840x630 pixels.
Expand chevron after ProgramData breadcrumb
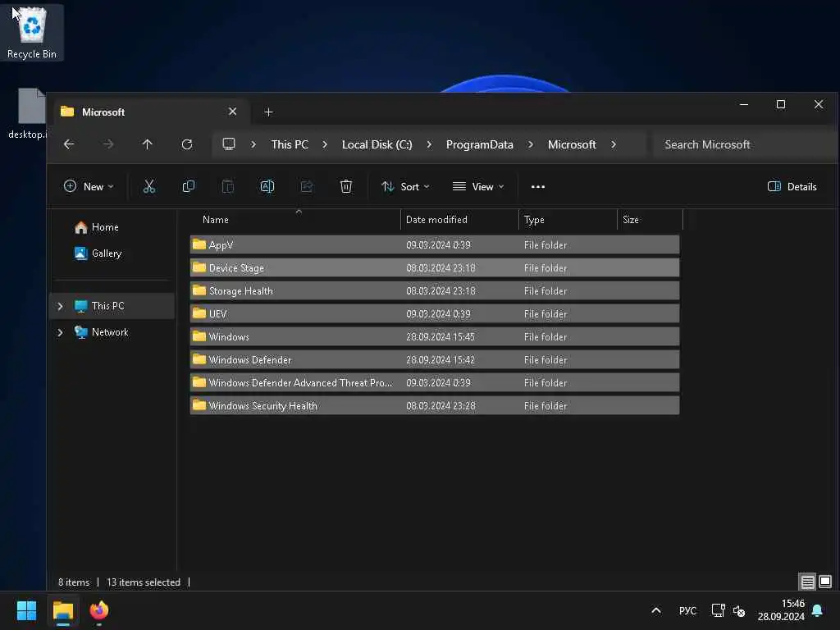coord(531,144)
